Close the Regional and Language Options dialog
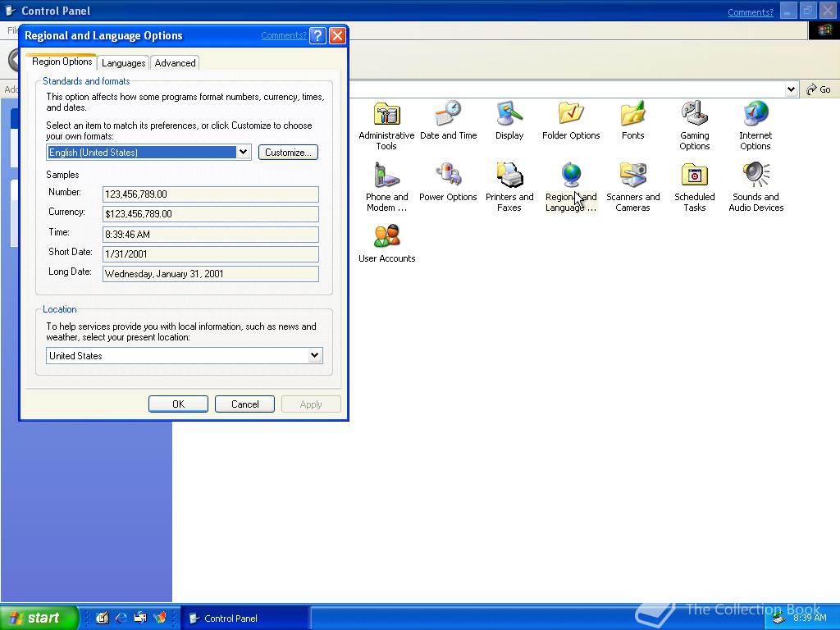The image size is (840, 630). (x=337, y=36)
